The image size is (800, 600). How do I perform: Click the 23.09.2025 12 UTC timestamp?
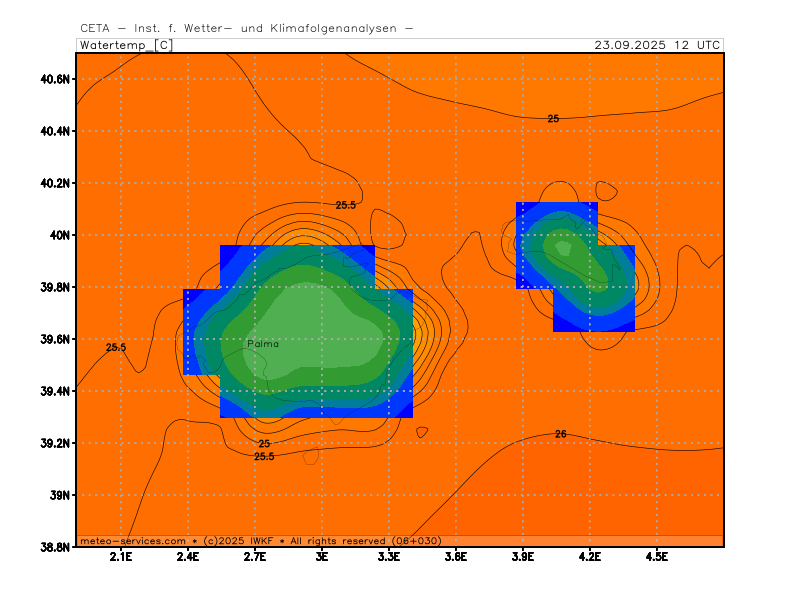click(657, 45)
